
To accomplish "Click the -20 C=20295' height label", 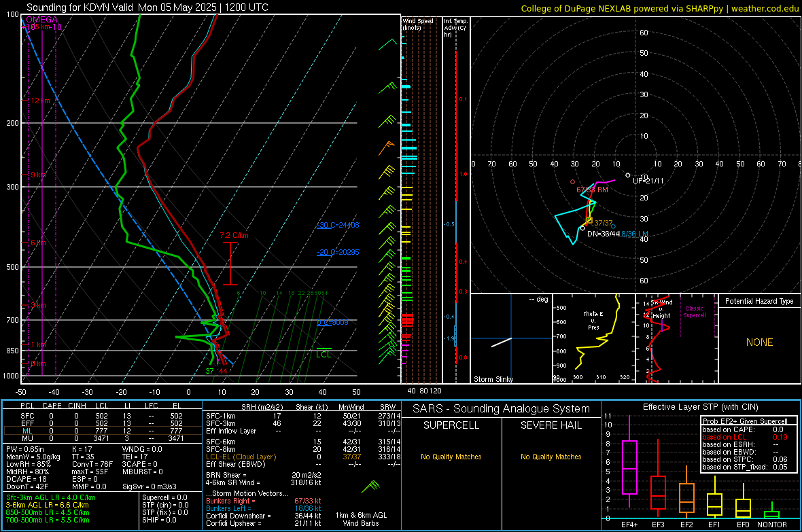I will [x=338, y=252].
